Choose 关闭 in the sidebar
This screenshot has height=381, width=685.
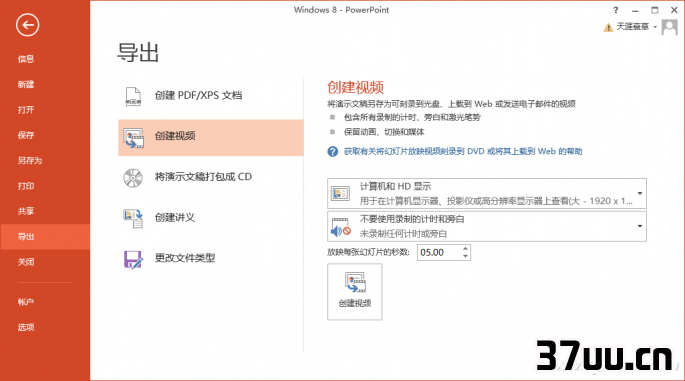(26, 262)
